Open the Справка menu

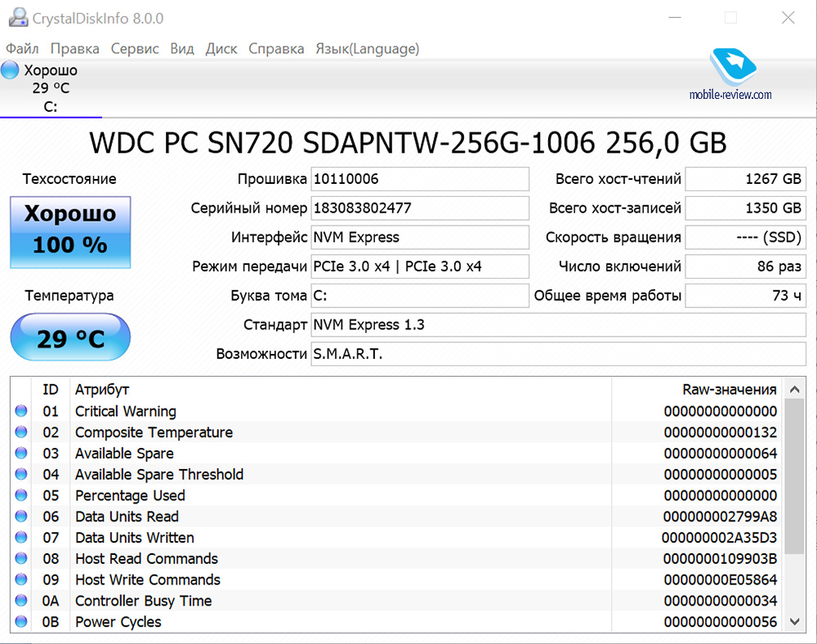[x=276, y=48]
